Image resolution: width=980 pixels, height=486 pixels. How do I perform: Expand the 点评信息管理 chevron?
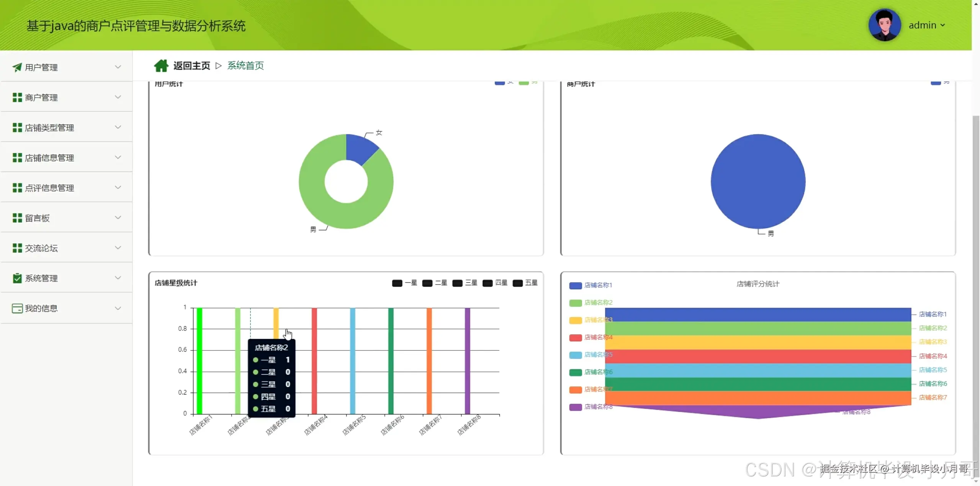point(118,187)
